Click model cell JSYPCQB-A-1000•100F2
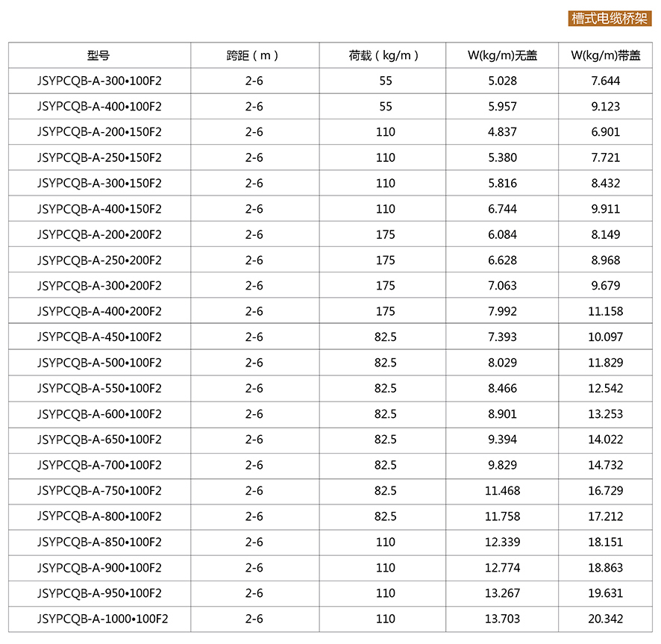This screenshot has width=661, height=644. [102, 619]
